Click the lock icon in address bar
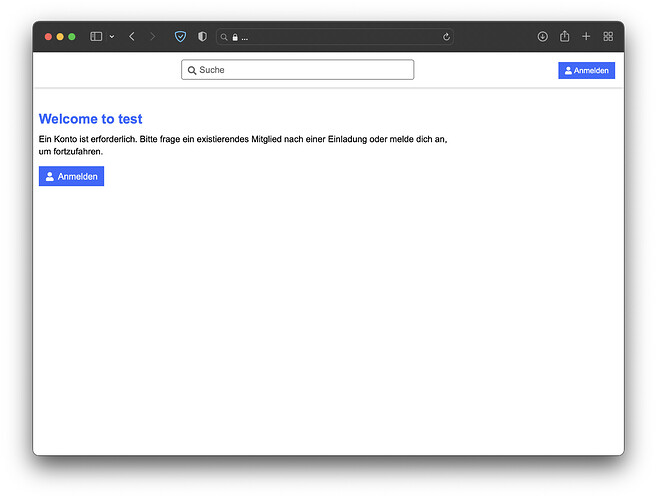 pos(235,37)
